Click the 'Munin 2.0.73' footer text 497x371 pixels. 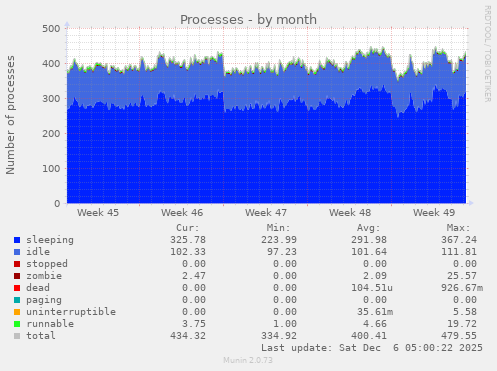click(248, 360)
